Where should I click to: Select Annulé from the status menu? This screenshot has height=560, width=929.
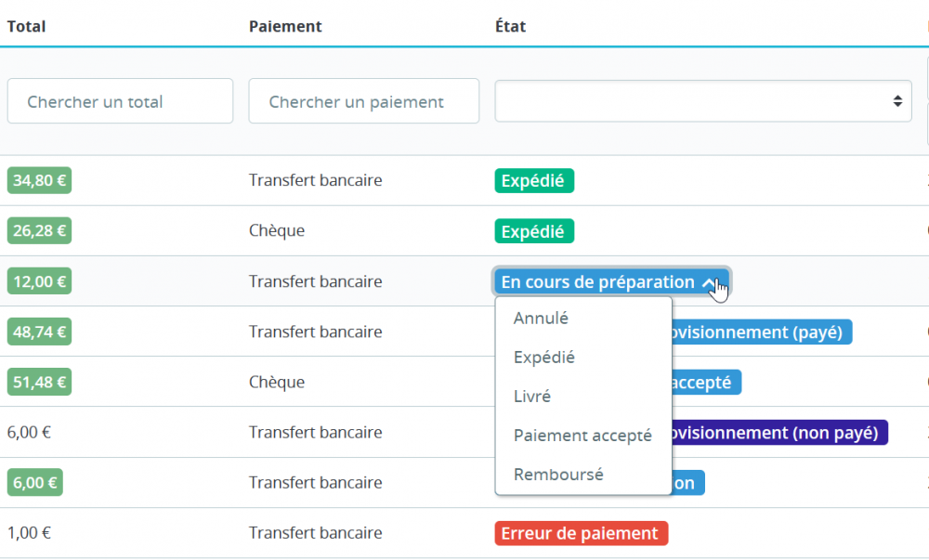(541, 319)
